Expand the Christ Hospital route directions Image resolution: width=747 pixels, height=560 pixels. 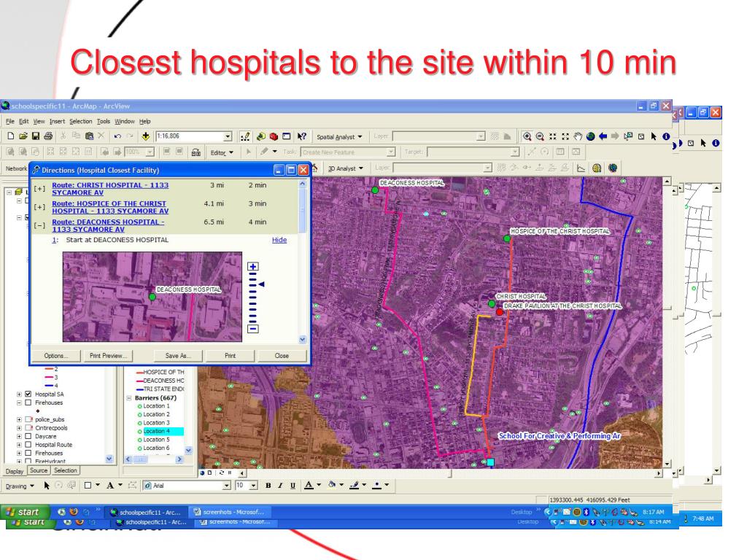(39, 189)
